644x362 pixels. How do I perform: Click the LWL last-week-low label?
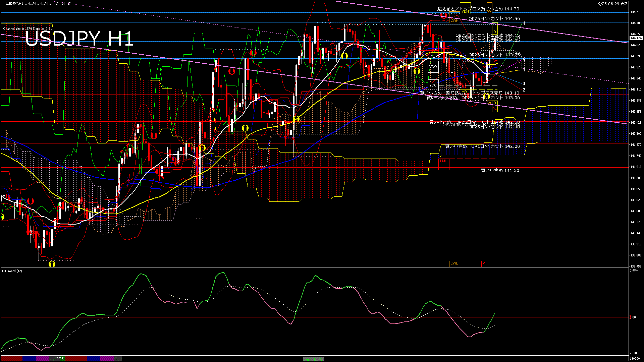[454, 263]
